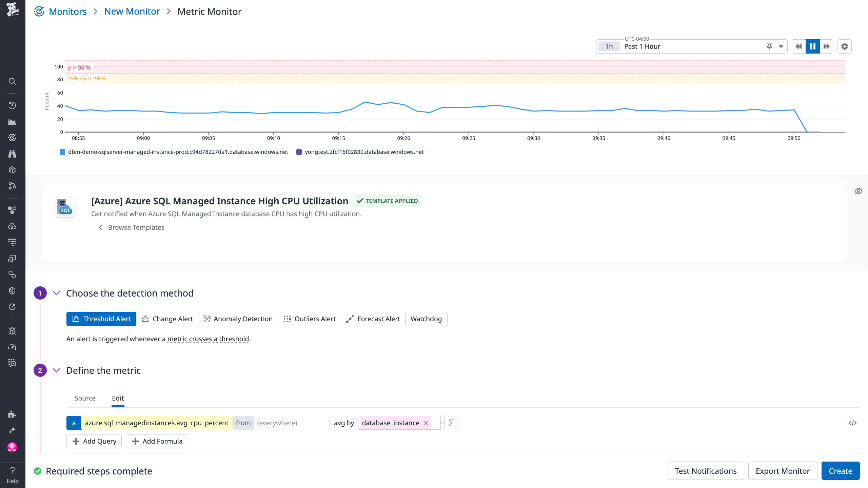
Task: Enable the Forecast Alert detection method
Action: tap(373, 319)
